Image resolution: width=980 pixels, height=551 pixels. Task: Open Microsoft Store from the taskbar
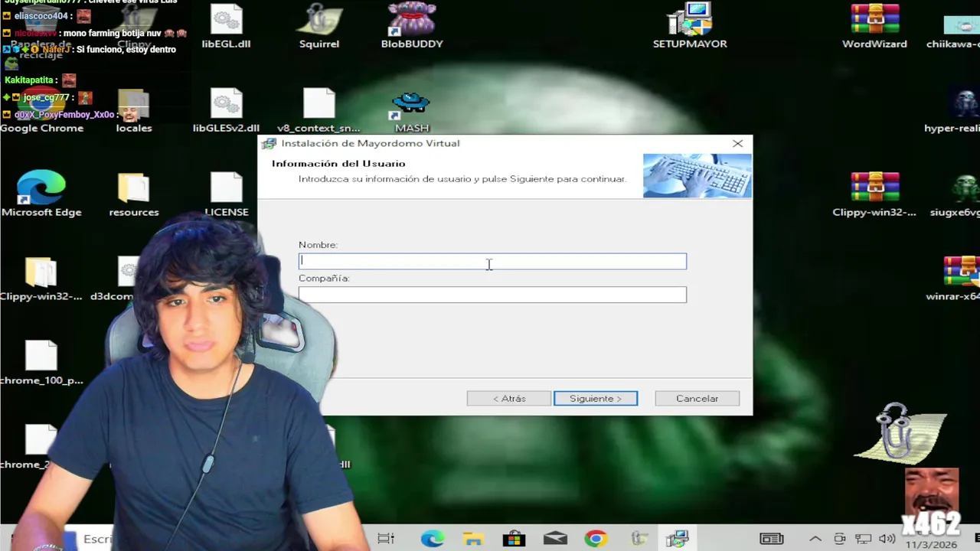click(514, 539)
